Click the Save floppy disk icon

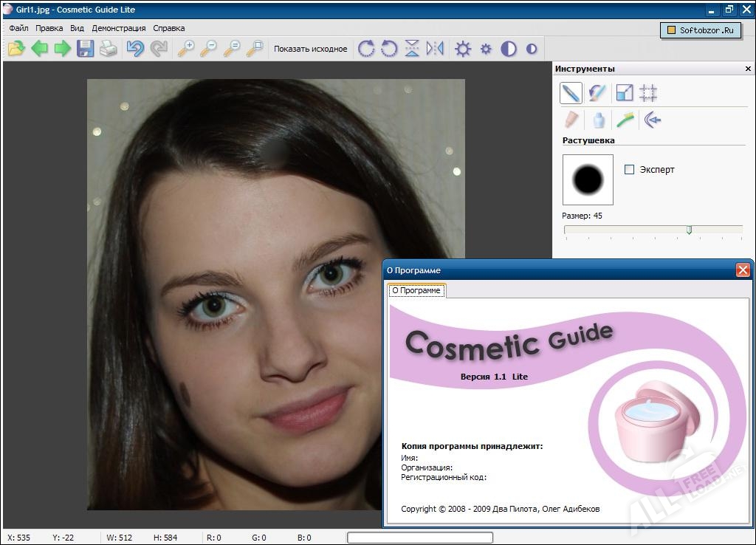(86, 49)
